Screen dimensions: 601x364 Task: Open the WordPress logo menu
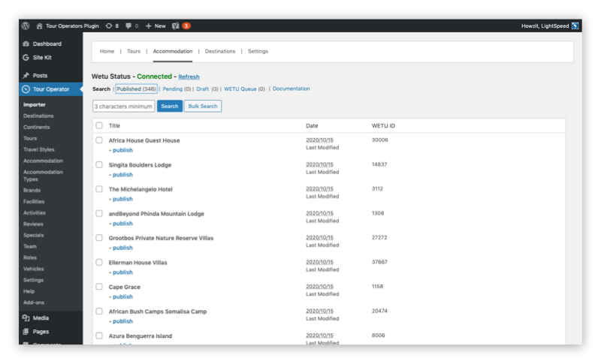click(26, 26)
